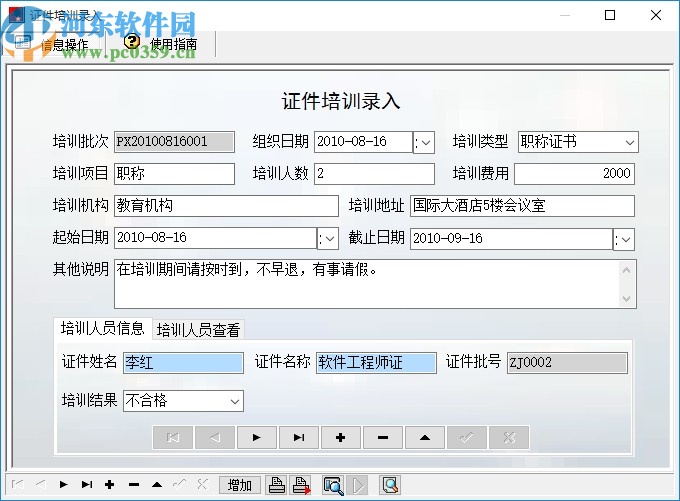This screenshot has width=680, height=501.
Task: Click 组织日期 date field 2010-08-16
Action: (x=363, y=142)
